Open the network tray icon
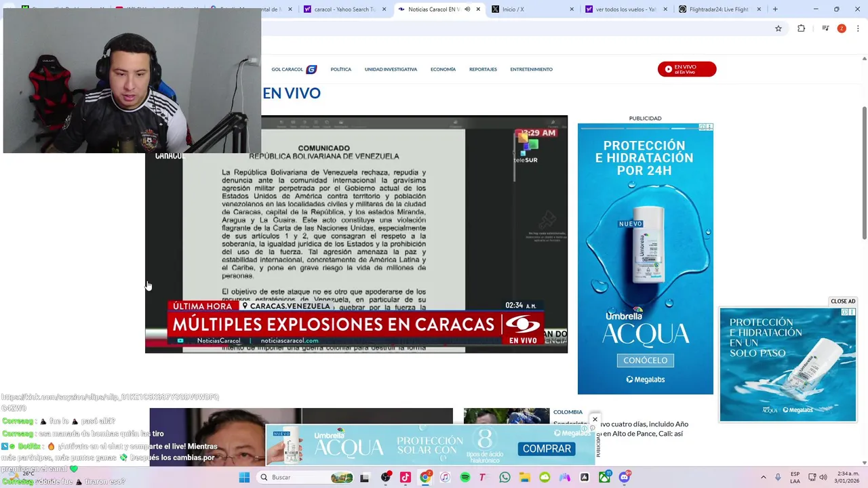Image resolution: width=868 pixels, height=488 pixels. click(812, 477)
